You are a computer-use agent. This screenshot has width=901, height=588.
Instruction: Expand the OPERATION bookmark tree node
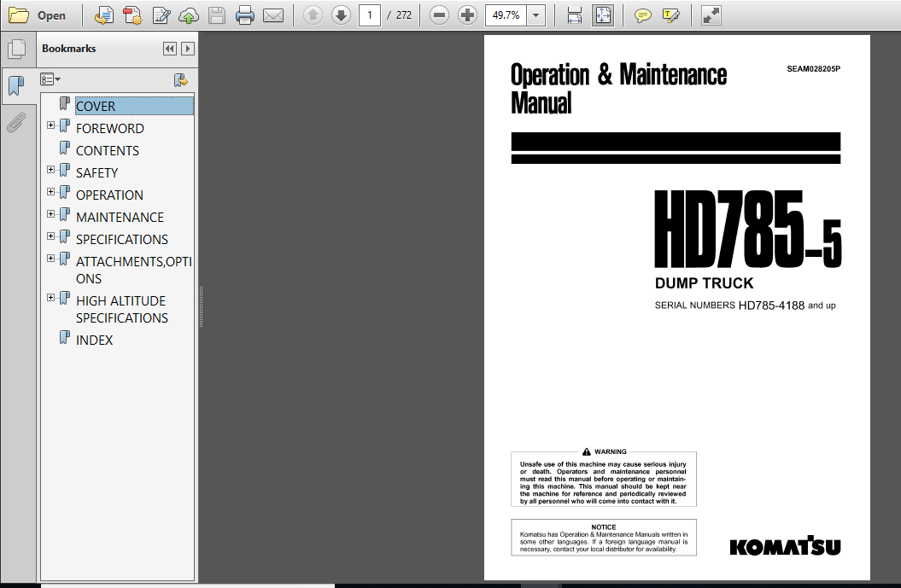50,192
